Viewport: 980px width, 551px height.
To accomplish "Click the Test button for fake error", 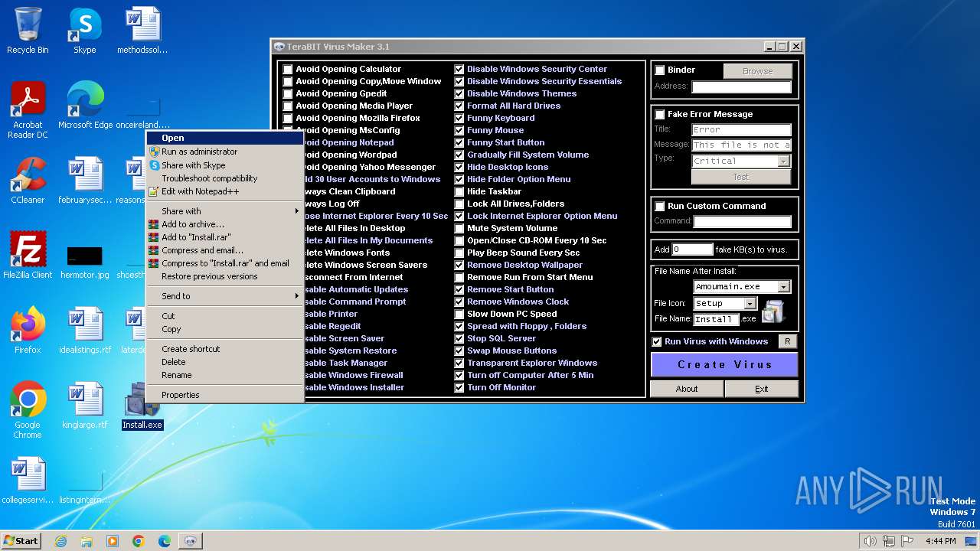I will point(740,177).
